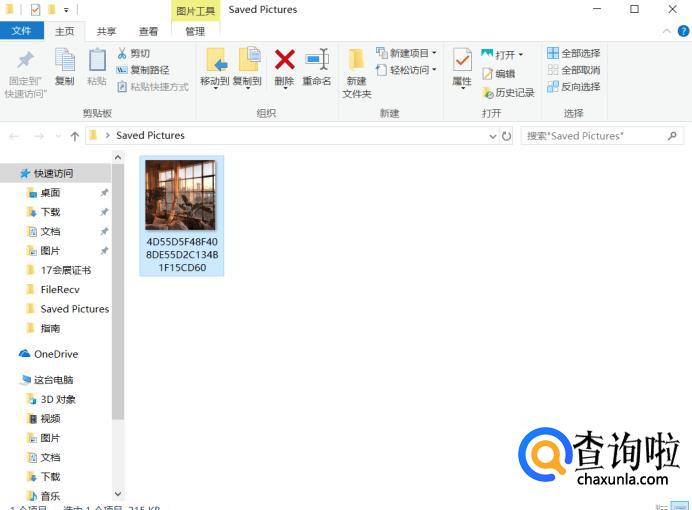Click the red 删除 icon
This screenshot has width=692, height=510.
(285, 60)
